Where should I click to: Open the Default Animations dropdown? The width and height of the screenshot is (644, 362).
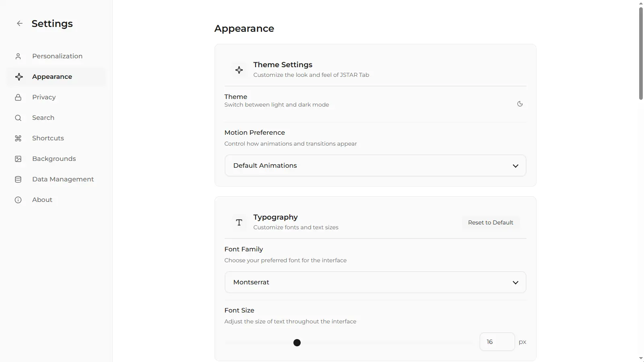pyautogui.click(x=375, y=166)
